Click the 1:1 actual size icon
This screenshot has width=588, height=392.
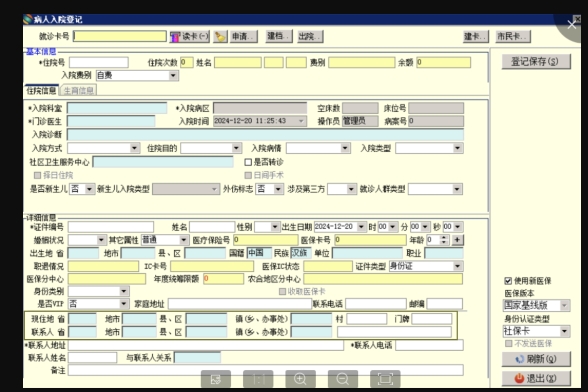click(258, 379)
